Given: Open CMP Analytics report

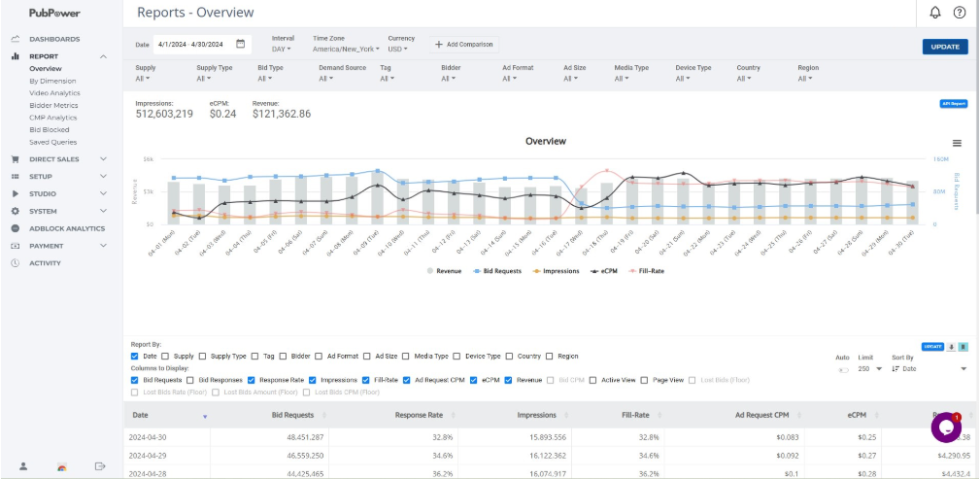Looking at the screenshot, I should tap(53, 118).
